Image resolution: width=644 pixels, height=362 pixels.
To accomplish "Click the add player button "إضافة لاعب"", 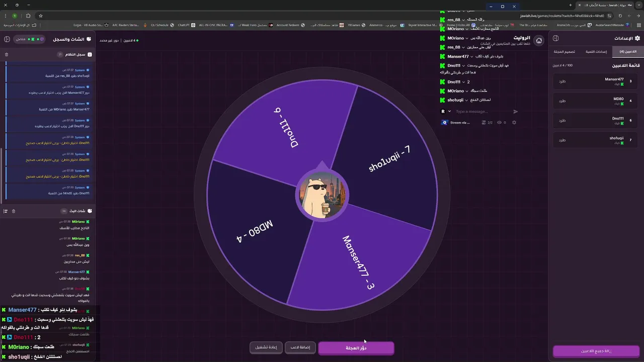I will [x=300, y=347].
